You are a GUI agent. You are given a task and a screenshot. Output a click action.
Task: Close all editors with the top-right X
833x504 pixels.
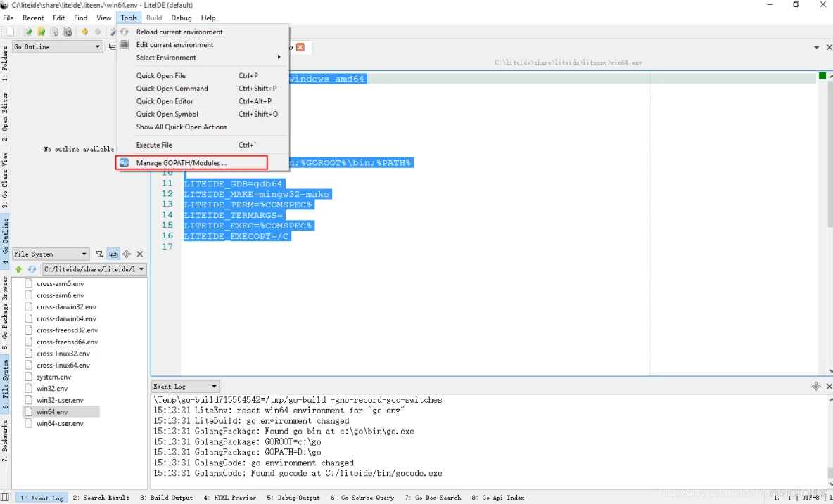[x=829, y=47]
